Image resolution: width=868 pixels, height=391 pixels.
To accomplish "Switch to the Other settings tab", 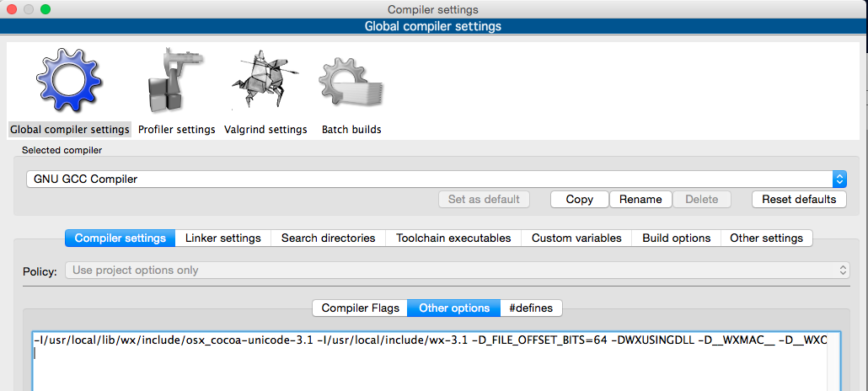I will pos(767,238).
